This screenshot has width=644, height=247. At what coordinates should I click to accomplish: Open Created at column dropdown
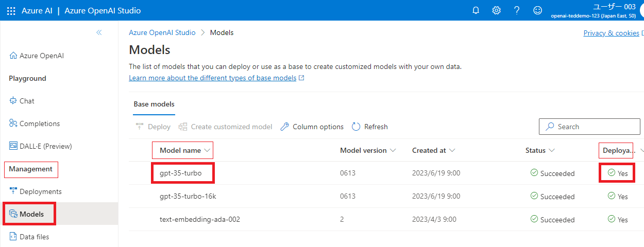coord(452,150)
